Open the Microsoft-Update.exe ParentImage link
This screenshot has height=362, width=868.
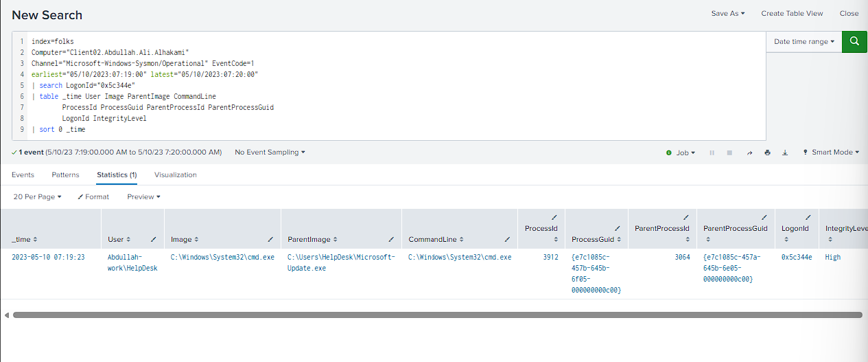click(341, 262)
